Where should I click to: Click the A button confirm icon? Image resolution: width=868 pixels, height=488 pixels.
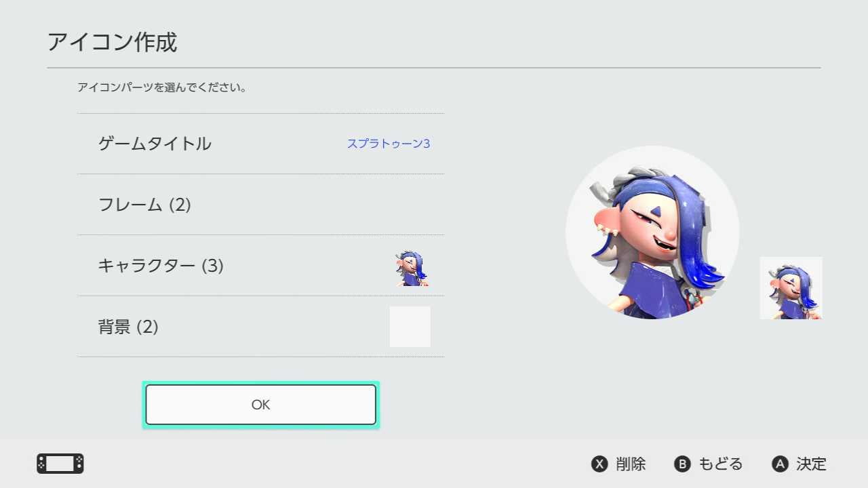(780, 464)
